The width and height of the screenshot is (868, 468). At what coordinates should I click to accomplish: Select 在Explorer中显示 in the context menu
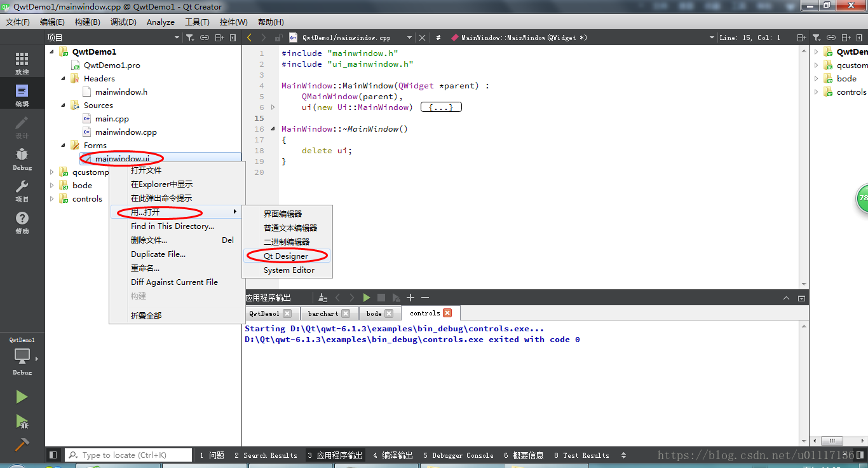click(177, 184)
